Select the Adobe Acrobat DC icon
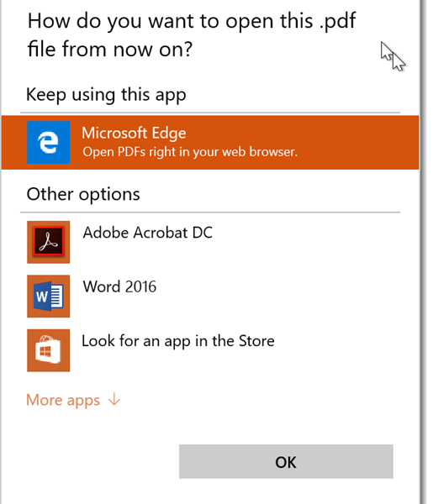Screen dimensions: 433x504 [x=48, y=242]
